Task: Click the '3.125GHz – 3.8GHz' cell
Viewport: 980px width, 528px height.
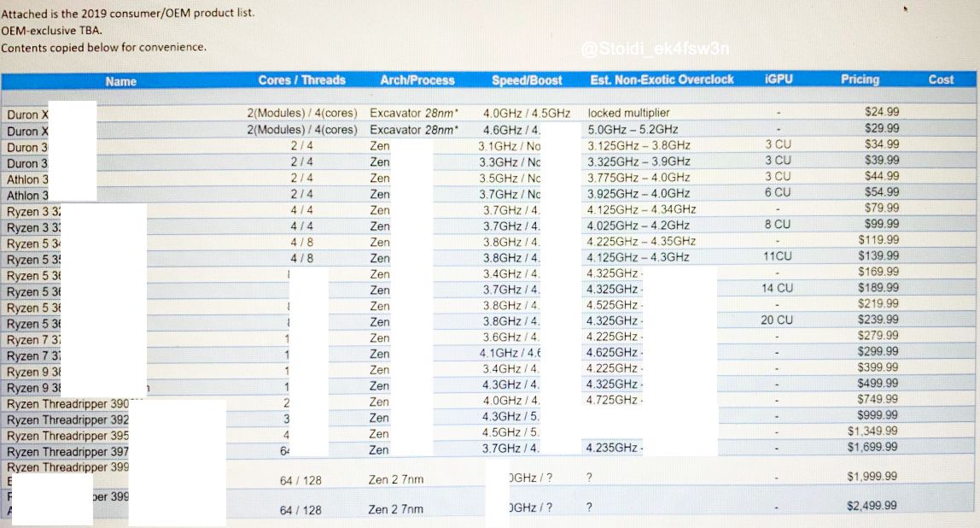Action: [639, 145]
